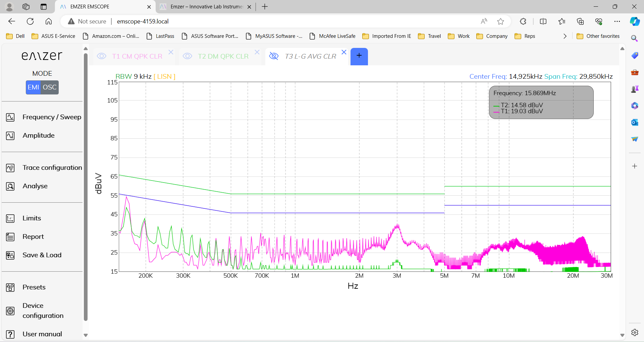Click the Trace configuration icon

10,168
